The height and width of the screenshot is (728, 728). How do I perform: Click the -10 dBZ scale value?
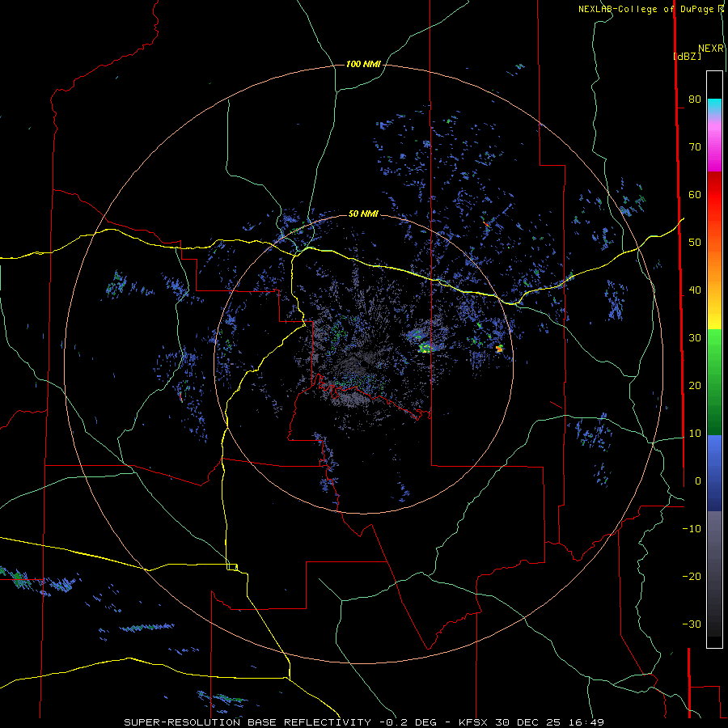pos(692,529)
